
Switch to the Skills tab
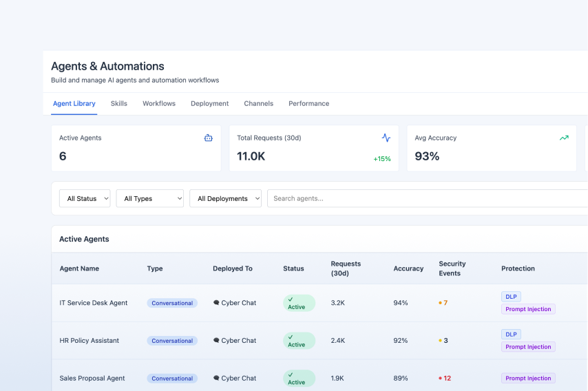tap(119, 103)
